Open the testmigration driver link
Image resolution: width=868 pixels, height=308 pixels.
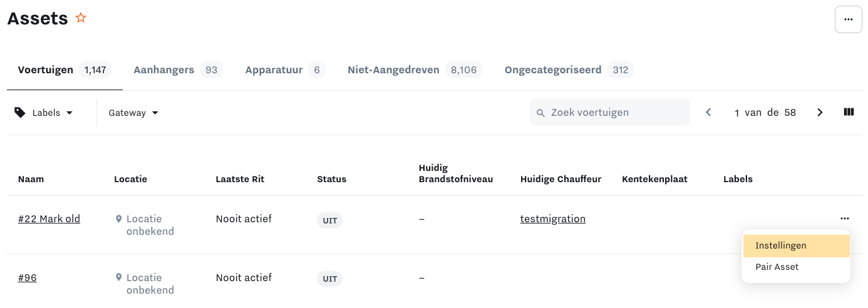553,219
